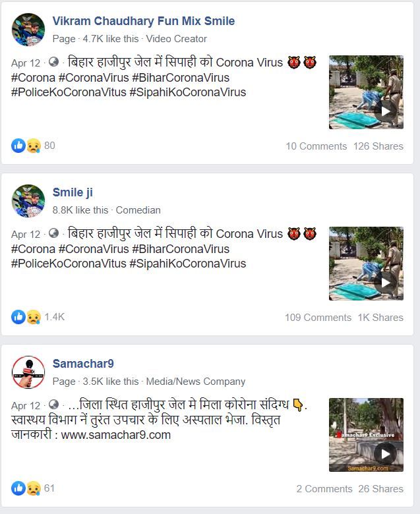Open Vikram Chaudhary Fun Mix Smile page

(x=144, y=21)
